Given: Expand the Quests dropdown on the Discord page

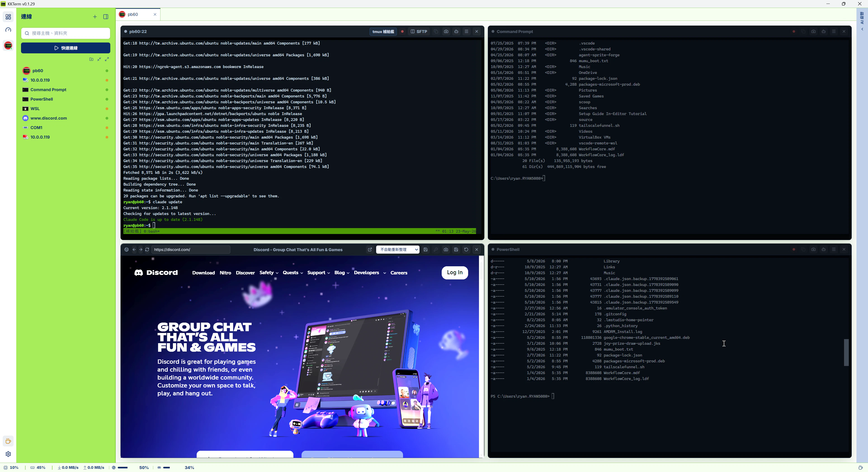Looking at the screenshot, I should [x=293, y=273].
